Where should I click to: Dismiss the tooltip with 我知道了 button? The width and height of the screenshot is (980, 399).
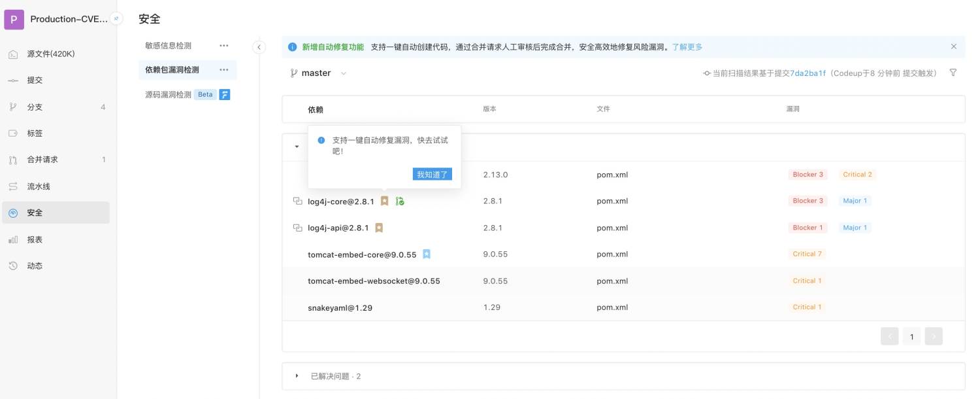click(x=432, y=174)
